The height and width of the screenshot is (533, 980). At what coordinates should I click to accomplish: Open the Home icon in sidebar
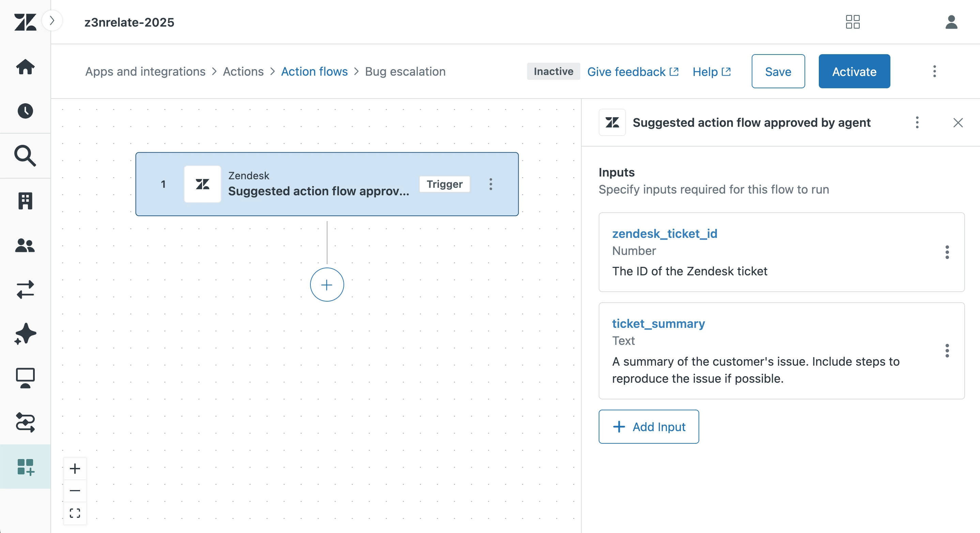pos(25,67)
